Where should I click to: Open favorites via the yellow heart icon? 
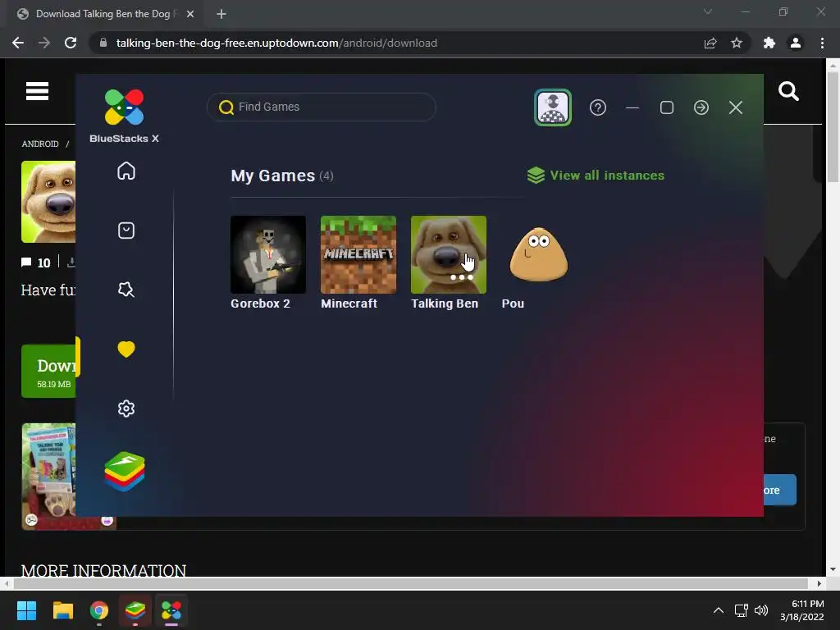click(126, 349)
